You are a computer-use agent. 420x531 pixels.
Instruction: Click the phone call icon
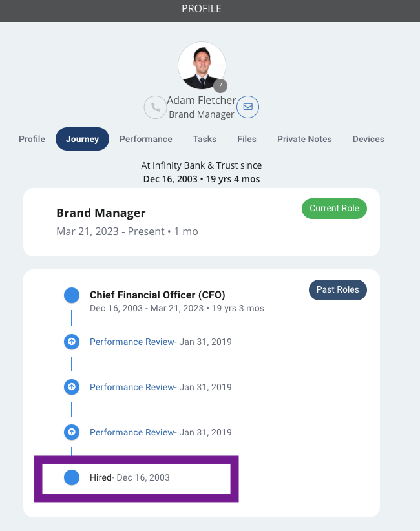[x=155, y=107]
